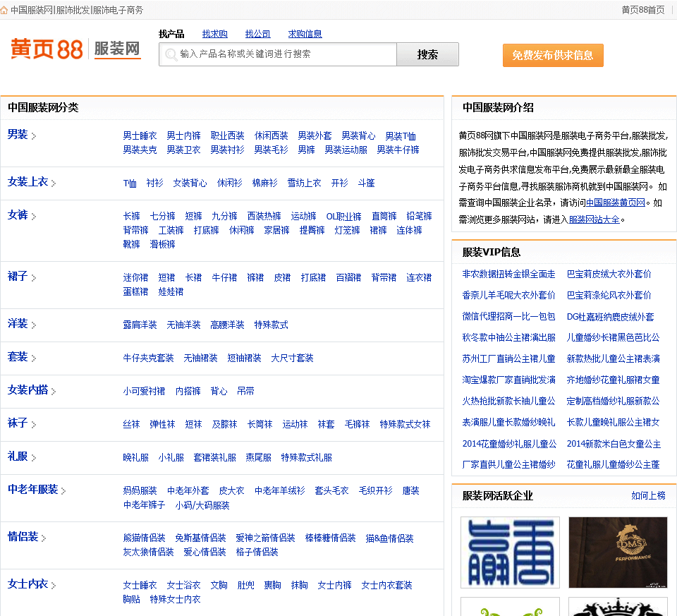
Task: Click the 搜索 search button
Action: pyautogui.click(x=427, y=54)
